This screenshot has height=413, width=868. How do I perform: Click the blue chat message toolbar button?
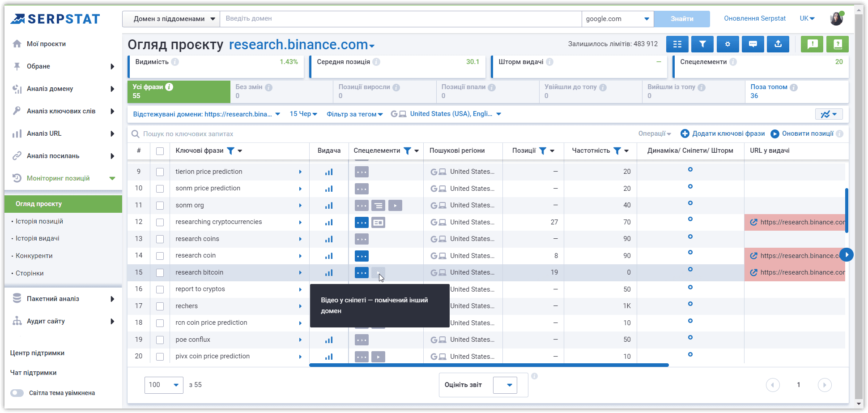(x=753, y=44)
